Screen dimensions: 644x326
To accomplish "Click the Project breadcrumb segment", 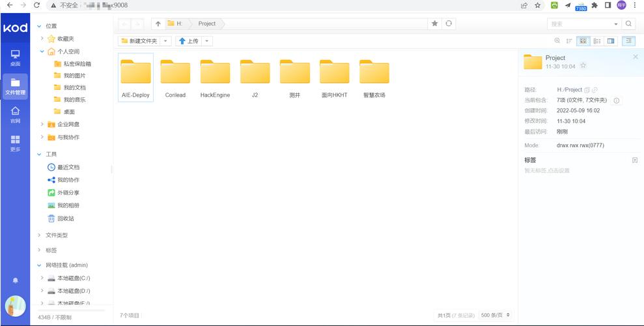I will pyautogui.click(x=207, y=24).
